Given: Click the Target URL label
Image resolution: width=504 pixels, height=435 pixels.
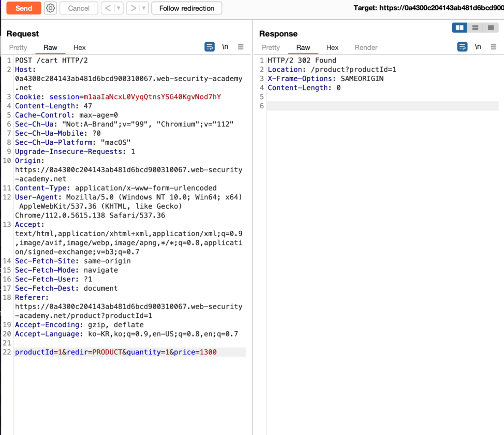Looking at the screenshot, I should pos(429,8).
